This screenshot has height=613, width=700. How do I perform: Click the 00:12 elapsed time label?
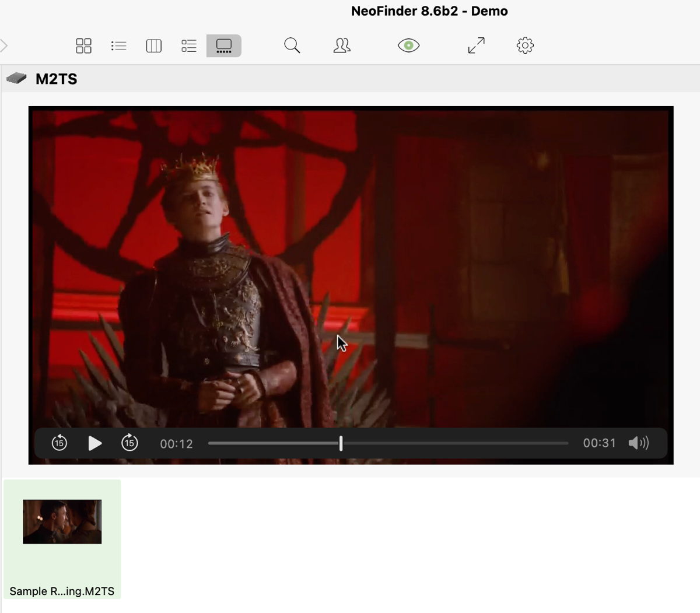click(x=176, y=444)
